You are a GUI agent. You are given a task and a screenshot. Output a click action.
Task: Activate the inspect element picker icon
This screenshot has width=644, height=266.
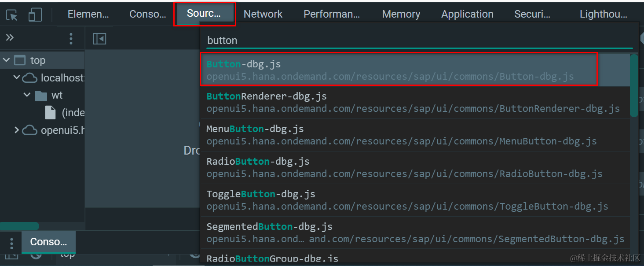click(x=12, y=15)
